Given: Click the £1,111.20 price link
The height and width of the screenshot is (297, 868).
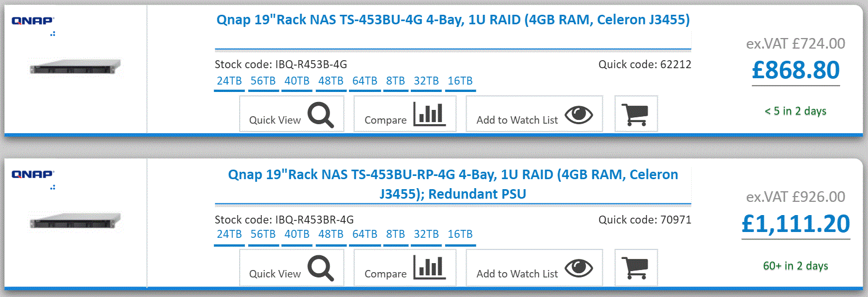Looking at the screenshot, I should pos(796,224).
